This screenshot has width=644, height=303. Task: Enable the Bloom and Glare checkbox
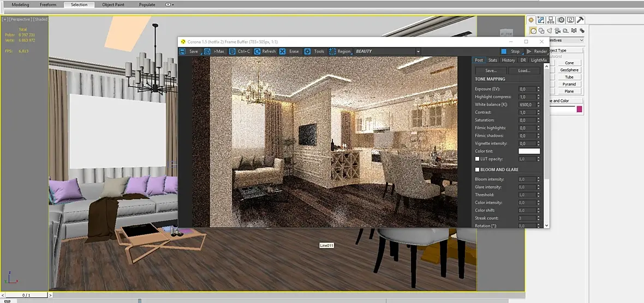477,169
